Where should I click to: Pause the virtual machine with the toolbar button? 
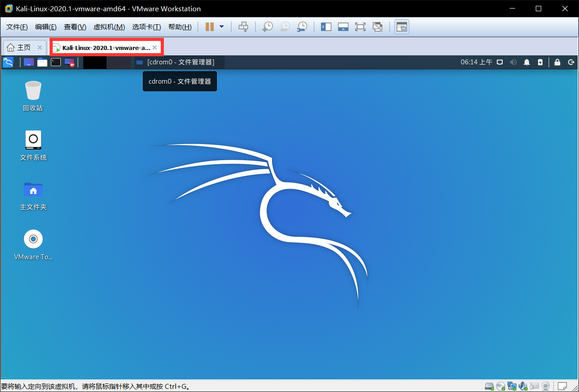coord(209,27)
